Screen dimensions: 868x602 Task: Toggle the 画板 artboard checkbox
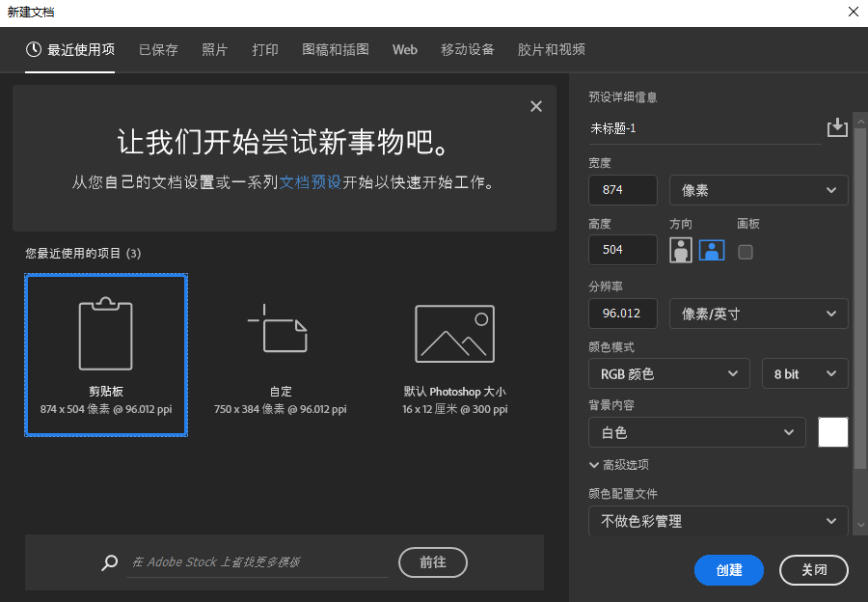[746, 252]
